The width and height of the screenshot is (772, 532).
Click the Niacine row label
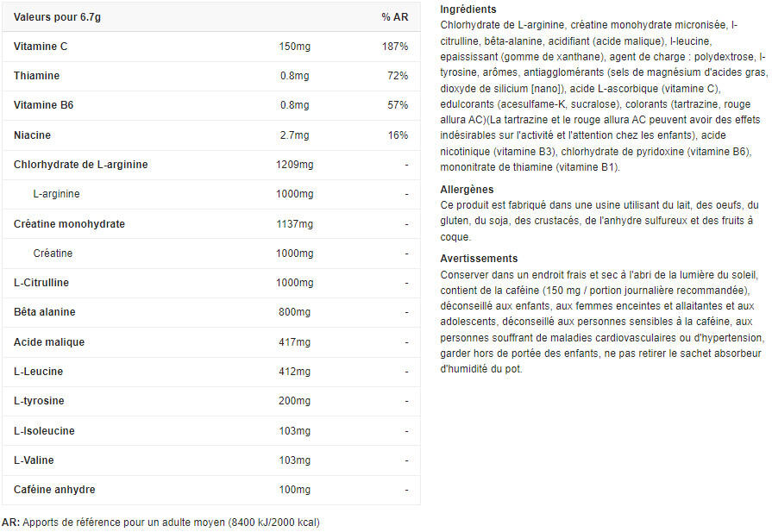pyautogui.click(x=32, y=135)
